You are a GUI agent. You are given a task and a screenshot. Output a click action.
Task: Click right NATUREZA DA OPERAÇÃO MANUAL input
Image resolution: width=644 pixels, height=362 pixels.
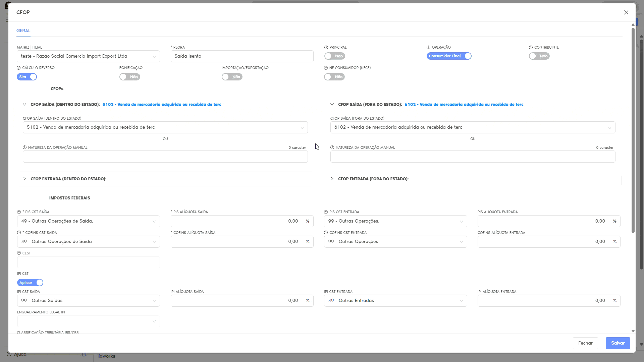(x=473, y=157)
